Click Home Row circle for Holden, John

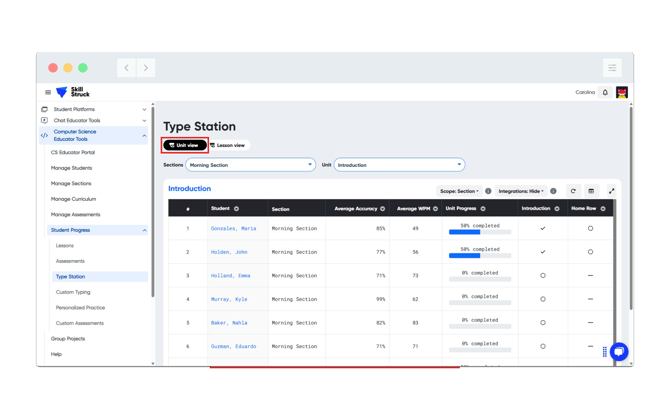click(x=590, y=252)
